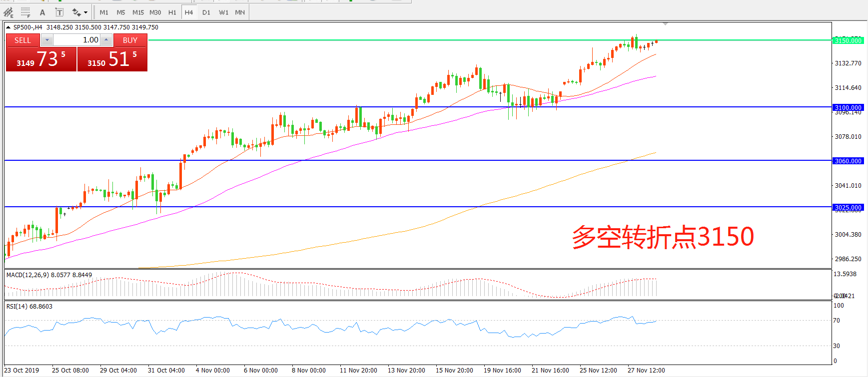Click the chart shift marker triangle
The image size is (868, 377).
click(x=665, y=24)
